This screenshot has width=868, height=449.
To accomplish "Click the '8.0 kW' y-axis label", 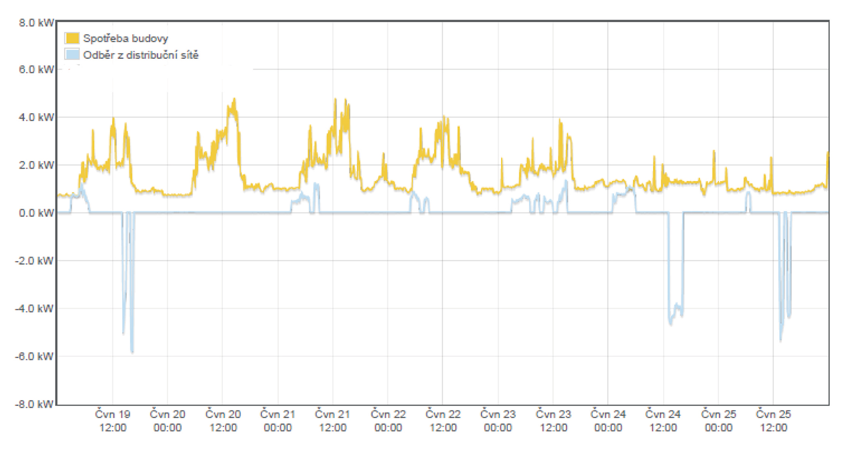I will (x=37, y=23).
